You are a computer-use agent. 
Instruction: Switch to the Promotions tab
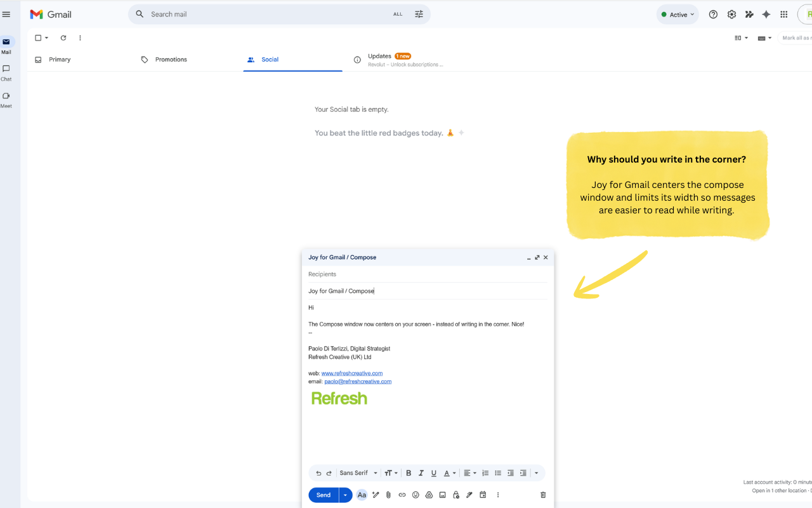170,59
